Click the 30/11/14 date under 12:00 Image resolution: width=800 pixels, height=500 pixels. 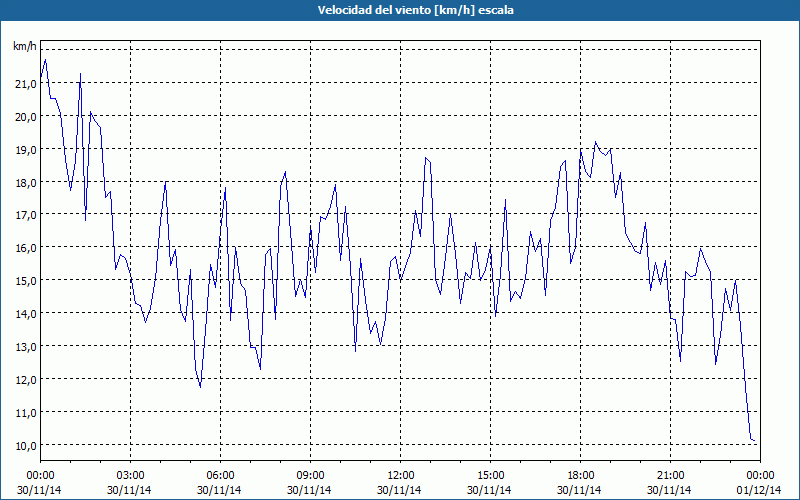pos(399,490)
